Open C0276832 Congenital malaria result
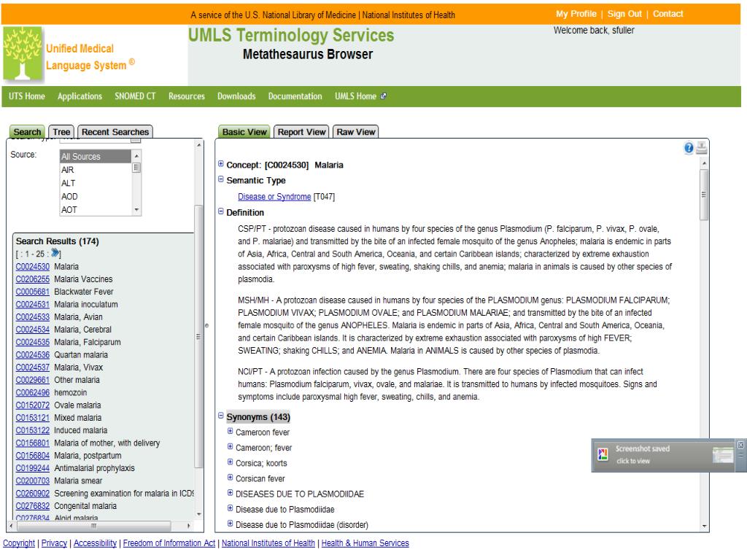The height and width of the screenshot is (560, 747). click(32, 506)
